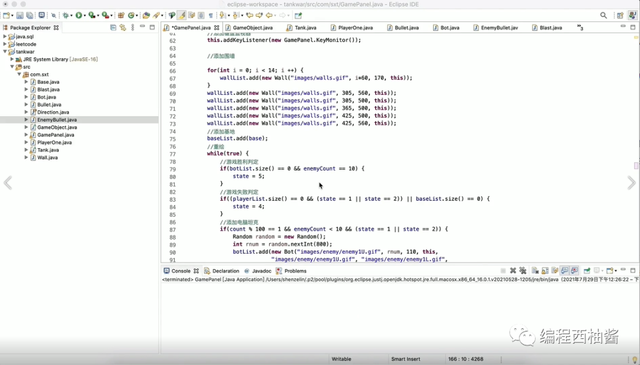Toggle Scroll Lock in Console

544,271
